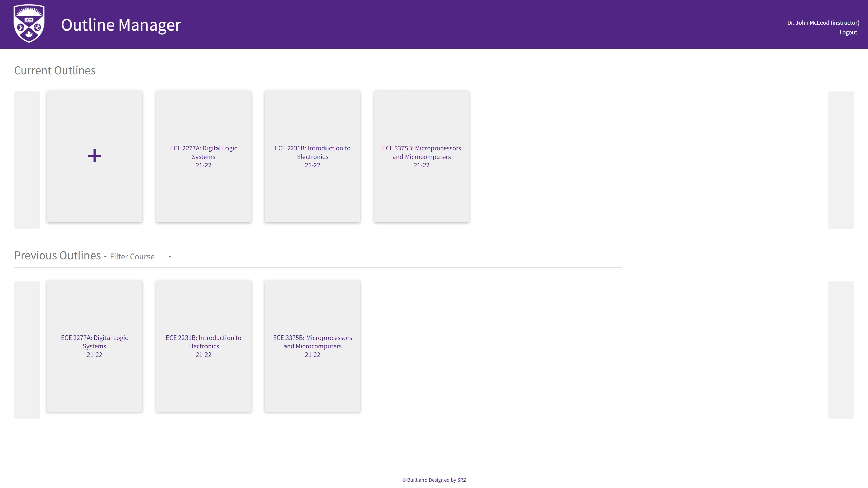Open current ECE 2231B Introduction to Electronics
Screen dimensions: 868x488
tap(312, 157)
